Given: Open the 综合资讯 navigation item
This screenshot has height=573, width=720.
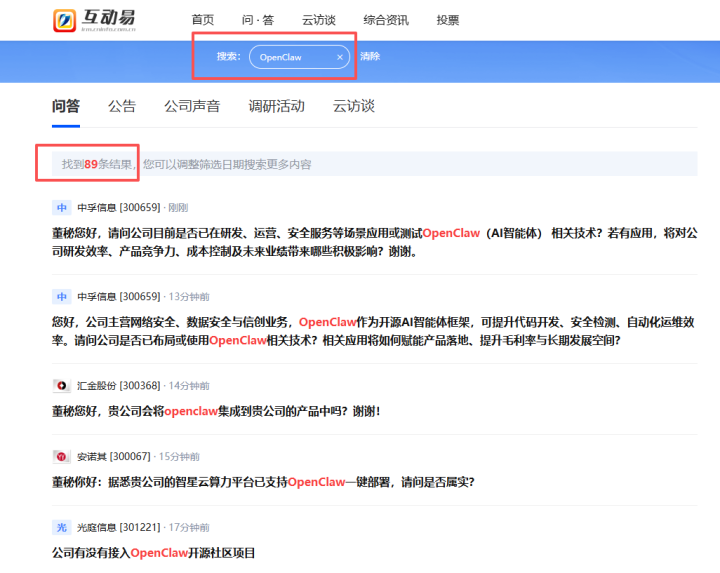Looking at the screenshot, I should pyautogui.click(x=384, y=20).
